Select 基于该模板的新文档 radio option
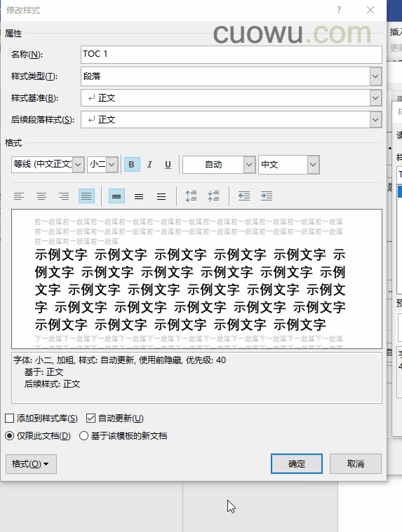This screenshot has height=532, width=402. tap(83, 436)
